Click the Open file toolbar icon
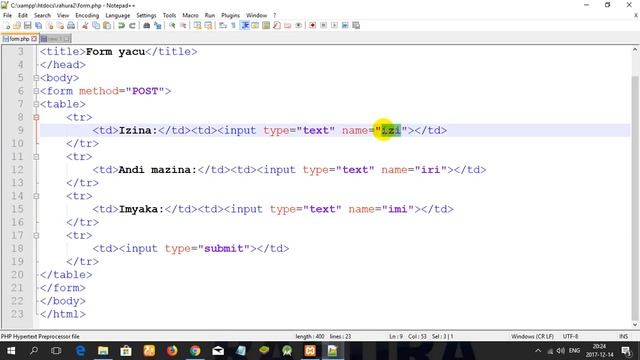The height and width of the screenshot is (360, 640). (x=17, y=25)
